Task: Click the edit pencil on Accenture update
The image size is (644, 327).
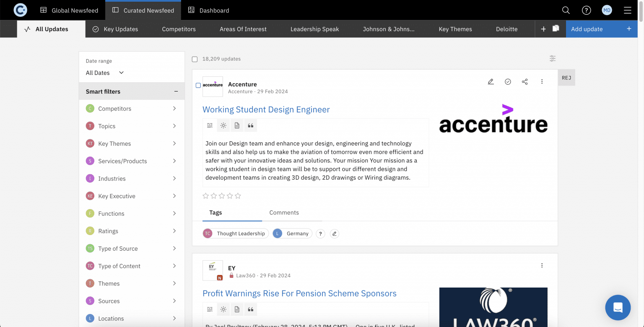Action: click(491, 81)
